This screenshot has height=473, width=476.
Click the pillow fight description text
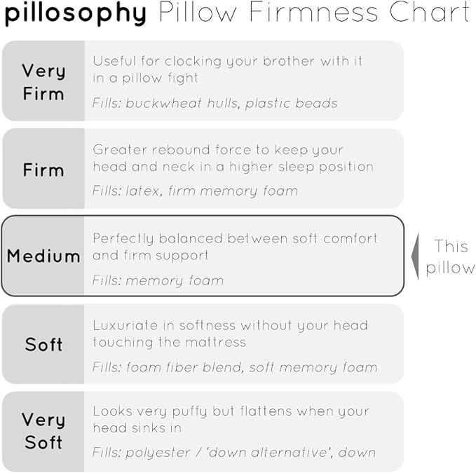[x=227, y=69]
